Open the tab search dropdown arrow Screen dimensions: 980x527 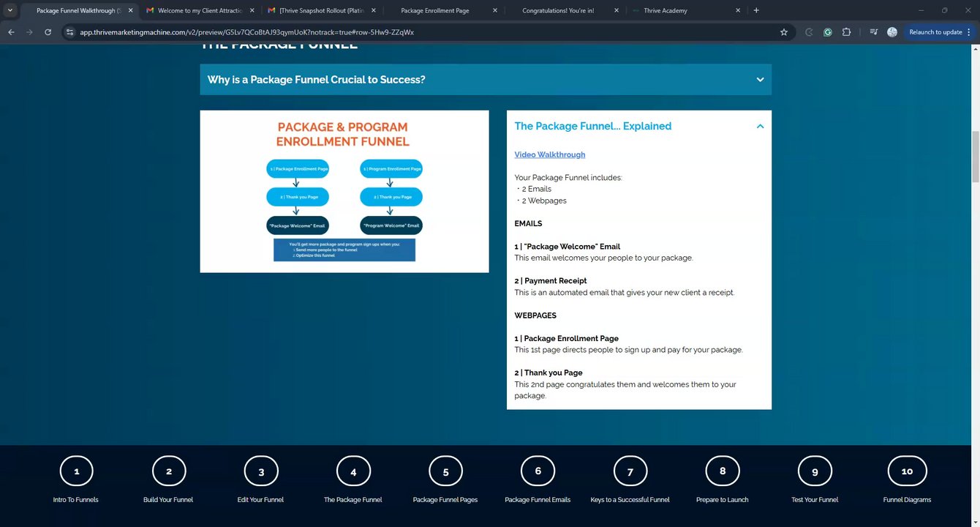click(10, 10)
